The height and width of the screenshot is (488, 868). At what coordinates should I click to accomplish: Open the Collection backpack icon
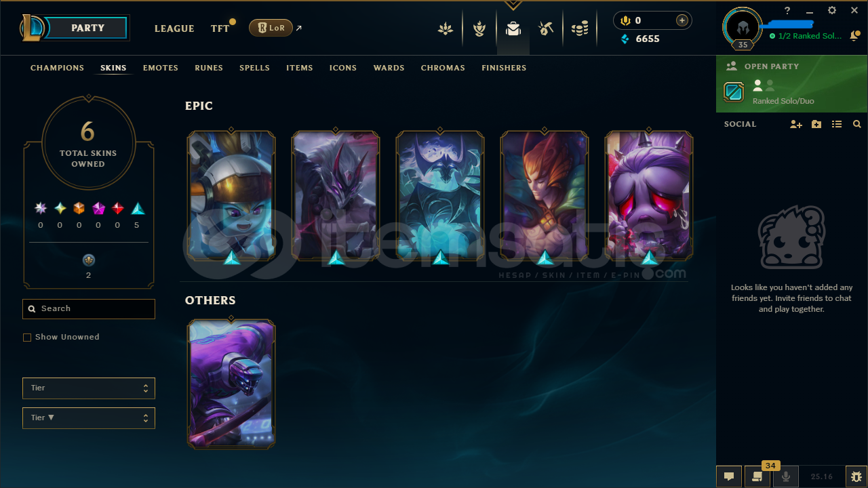[x=513, y=28]
